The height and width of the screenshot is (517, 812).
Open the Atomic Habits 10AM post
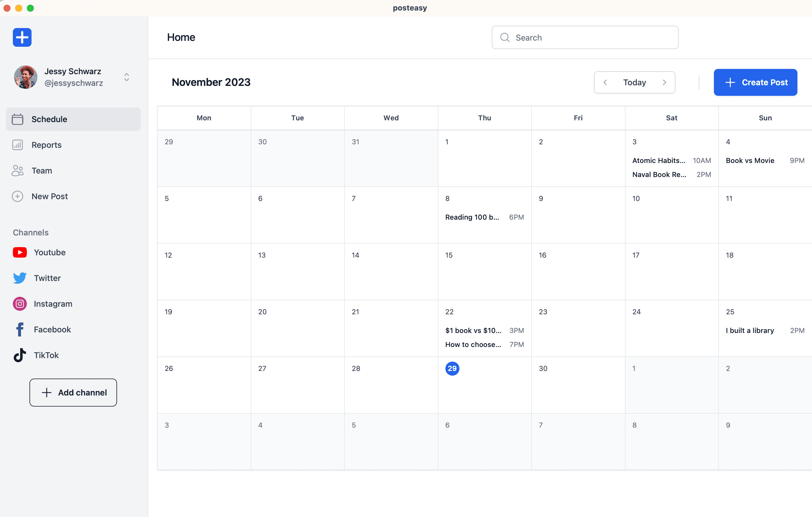click(x=671, y=161)
